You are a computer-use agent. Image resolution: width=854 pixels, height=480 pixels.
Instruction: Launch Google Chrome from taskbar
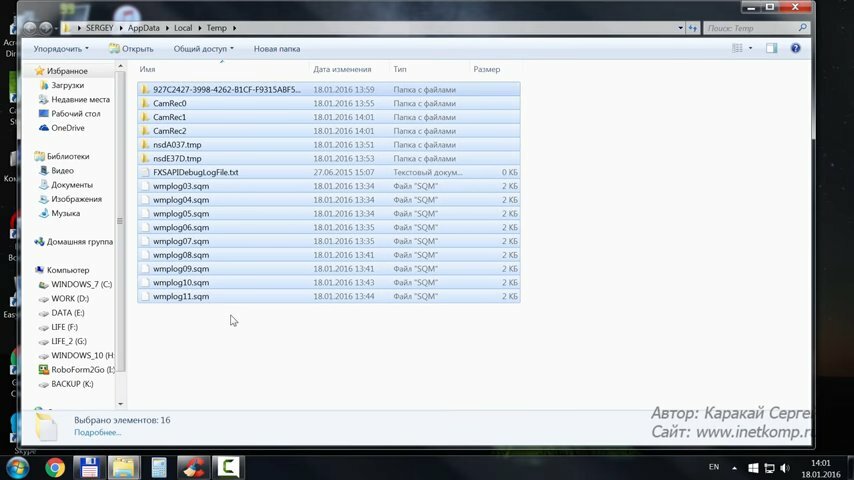pos(54,468)
